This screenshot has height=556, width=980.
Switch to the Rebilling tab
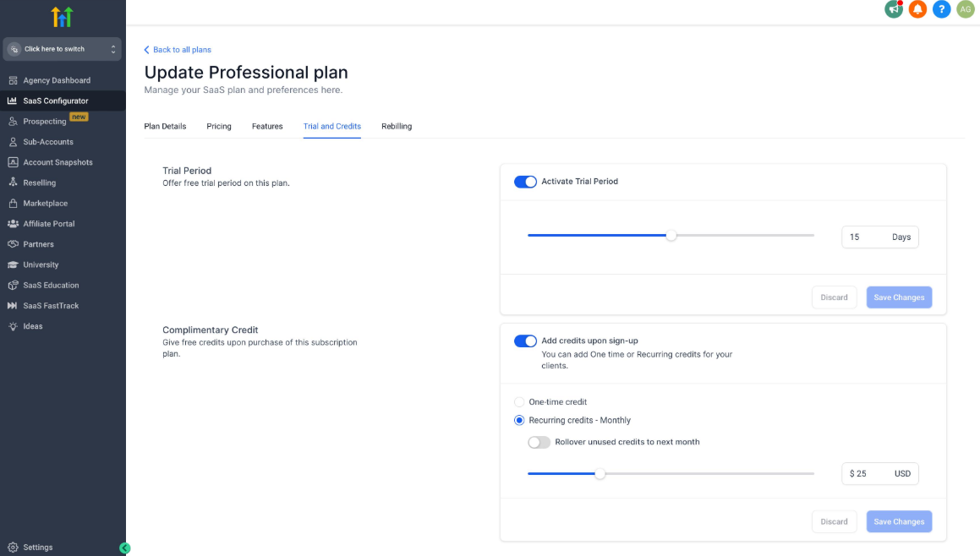(397, 126)
